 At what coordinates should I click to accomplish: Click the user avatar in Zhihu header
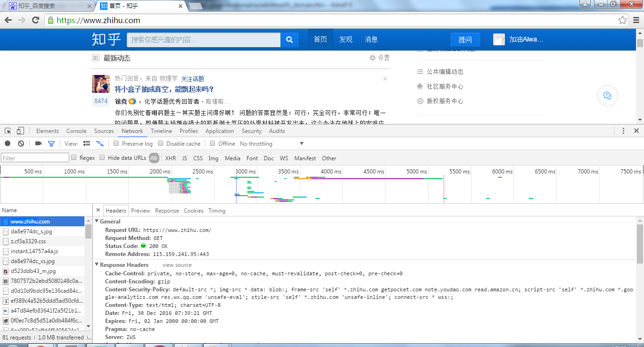499,40
